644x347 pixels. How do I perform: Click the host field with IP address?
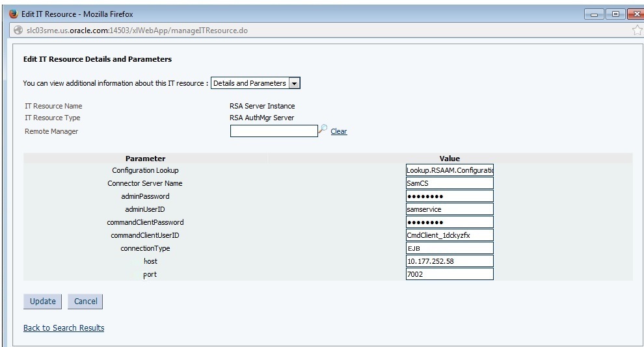point(449,261)
